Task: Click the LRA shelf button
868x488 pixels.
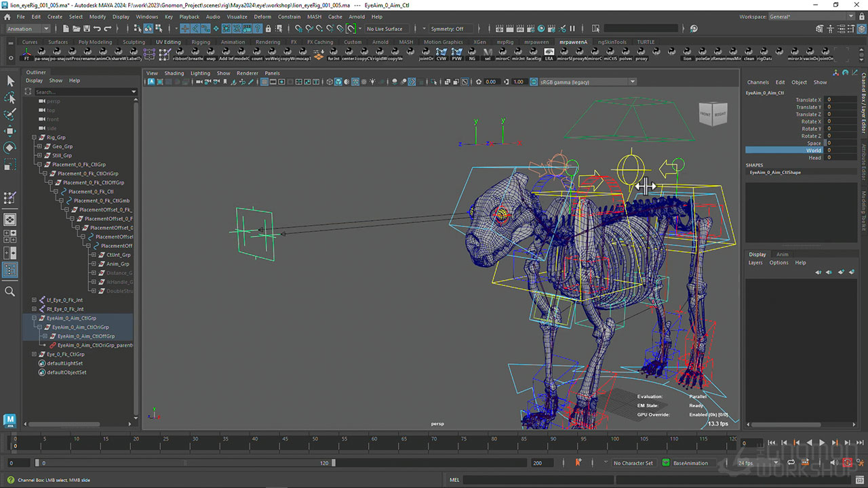Action: click(x=549, y=54)
